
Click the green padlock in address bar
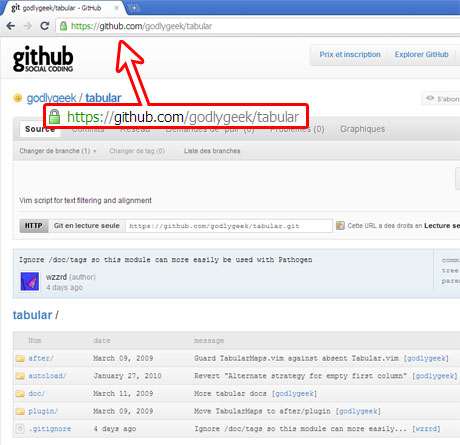pyautogui.click(x=63, y=26)
